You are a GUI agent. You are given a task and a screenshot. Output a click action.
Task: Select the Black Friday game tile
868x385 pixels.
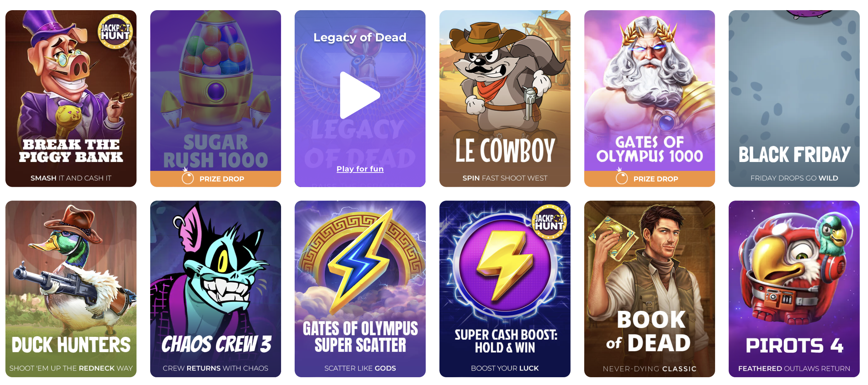click(x=794, y=98)
